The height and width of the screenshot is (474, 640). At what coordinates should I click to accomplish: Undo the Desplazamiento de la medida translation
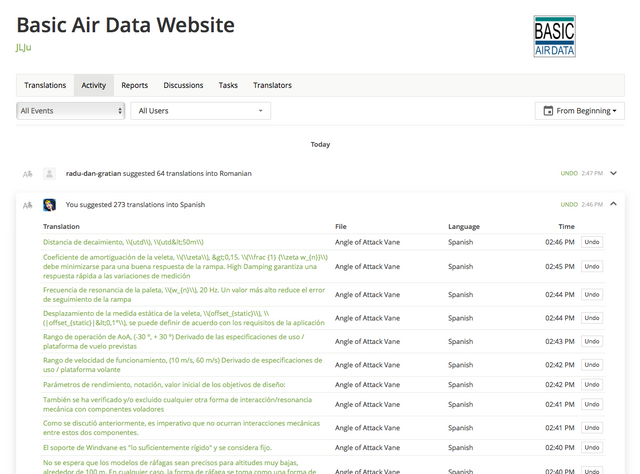pos(592,318)
